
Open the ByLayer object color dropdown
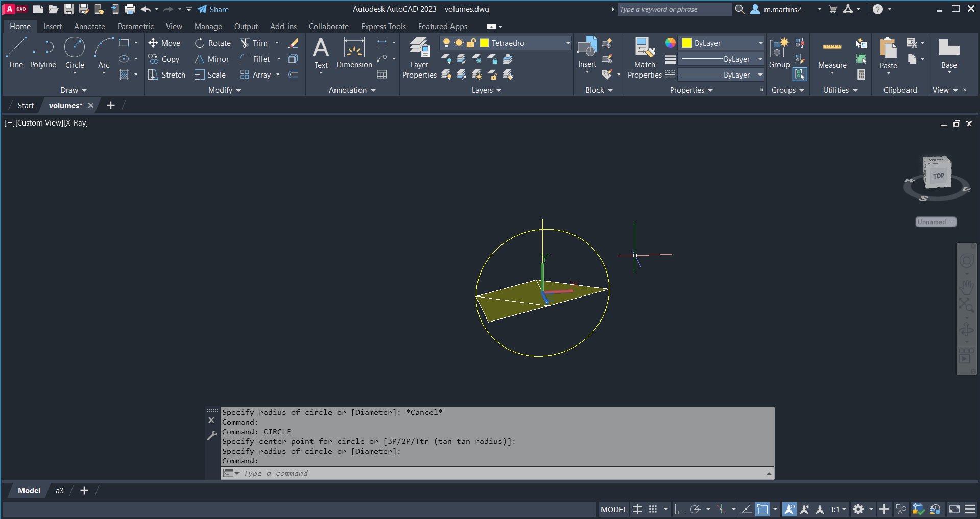click(x=722, y=43)
